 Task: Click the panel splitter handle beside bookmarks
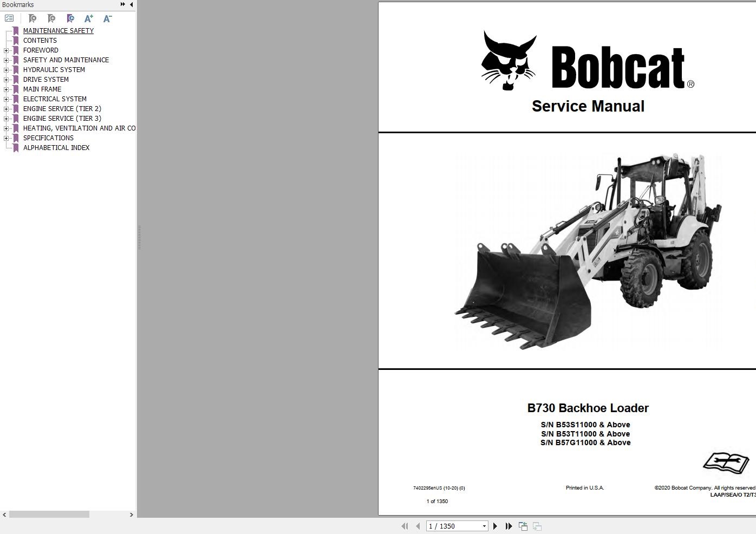point(139,238)
